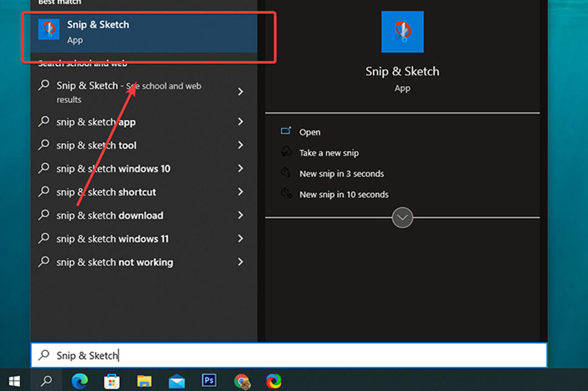Click the Snip & Sketch icon under Best match
This screenshot has height=391, width=588.
(49, 29)
